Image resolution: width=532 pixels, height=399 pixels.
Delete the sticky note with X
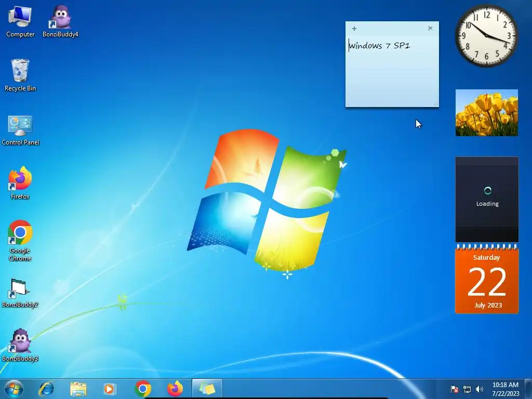pos(430,29)
